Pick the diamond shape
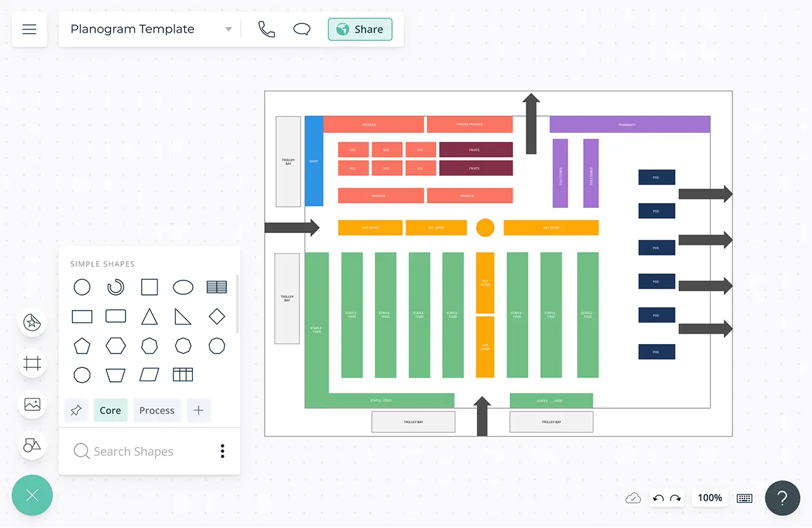 (217, 316)
